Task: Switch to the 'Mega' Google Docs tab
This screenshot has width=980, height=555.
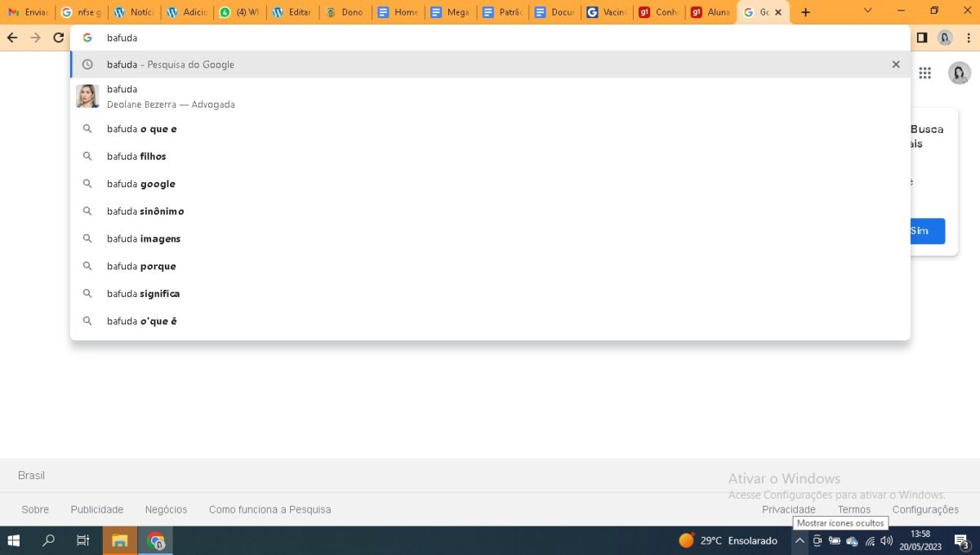Action: tap(450, 12)
